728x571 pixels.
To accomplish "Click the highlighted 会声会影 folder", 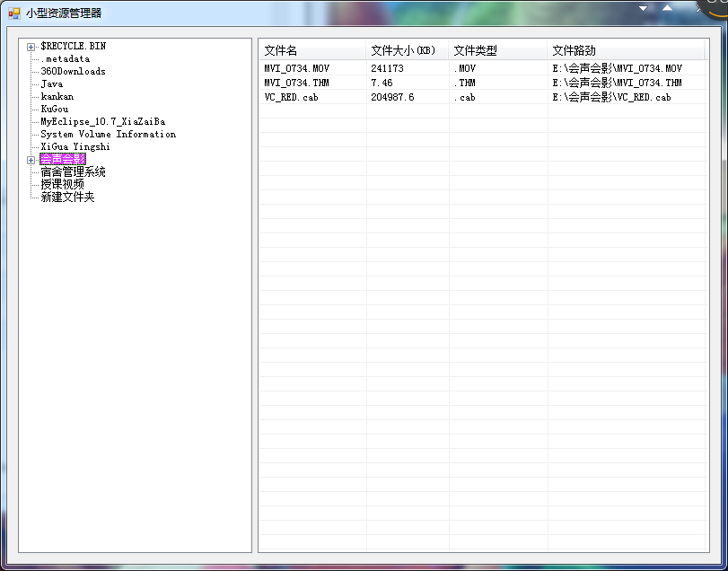I will pyautogui.click(x=63, y=159).
